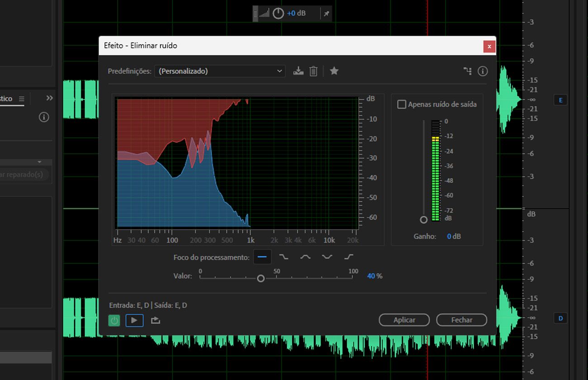Open the panel hamburger menu

(21, 99)
